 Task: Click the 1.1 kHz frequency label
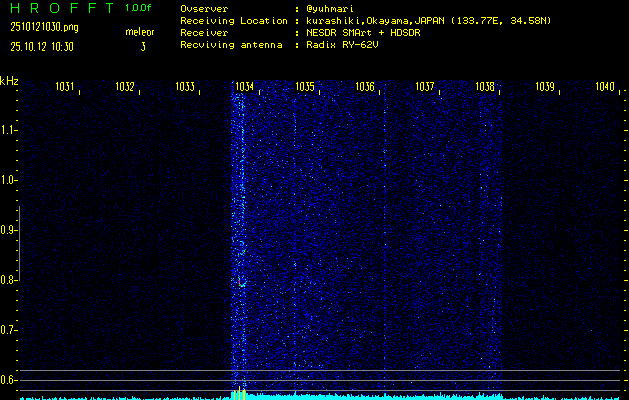(x=7, y=130)
